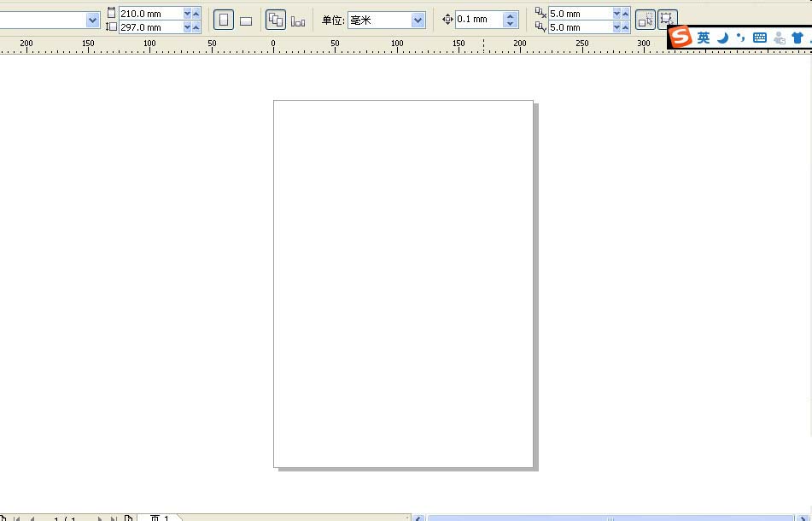Image resolution: width=812 pixels, height=521 pixels.
Task: Click the horizontal scrollbar thumb
Action: (x=611, y=518)
